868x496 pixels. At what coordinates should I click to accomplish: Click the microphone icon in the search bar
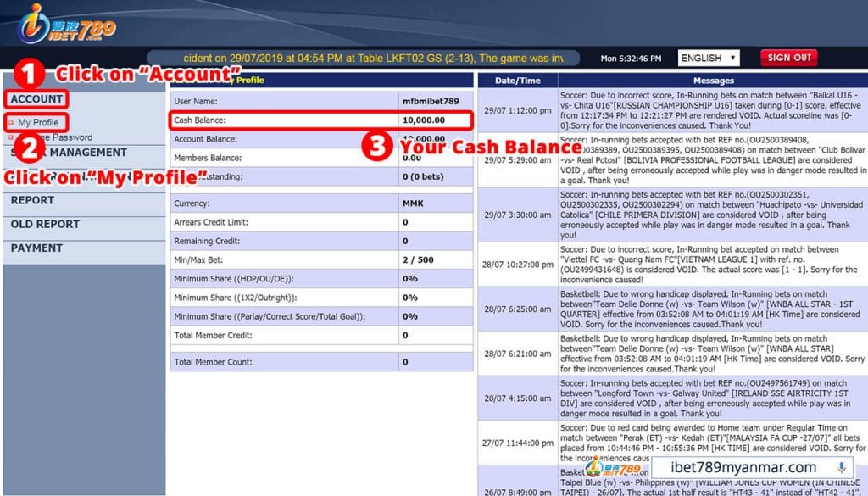click(x=840, y=468)
